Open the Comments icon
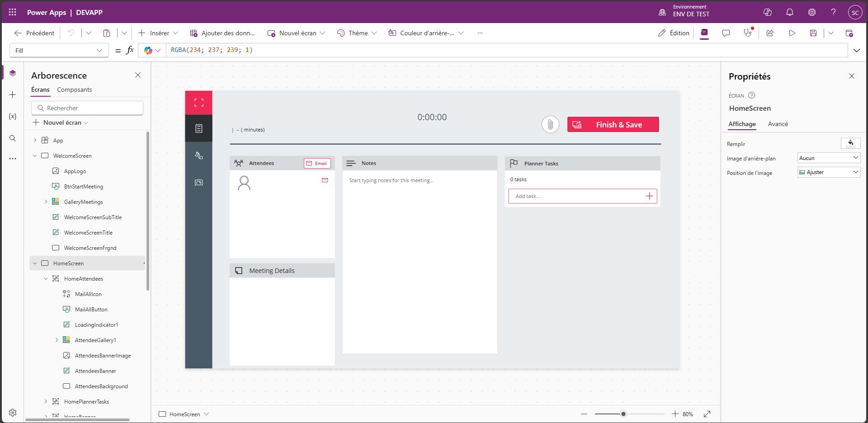 (x=726, y=33)
